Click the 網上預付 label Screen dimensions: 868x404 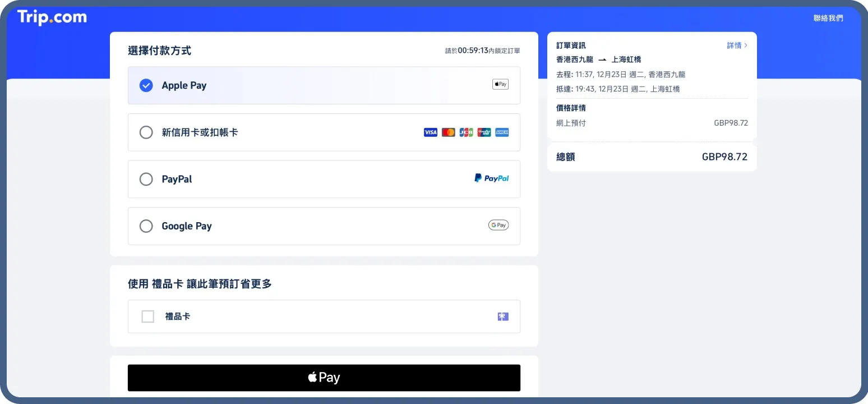(571, 123)
